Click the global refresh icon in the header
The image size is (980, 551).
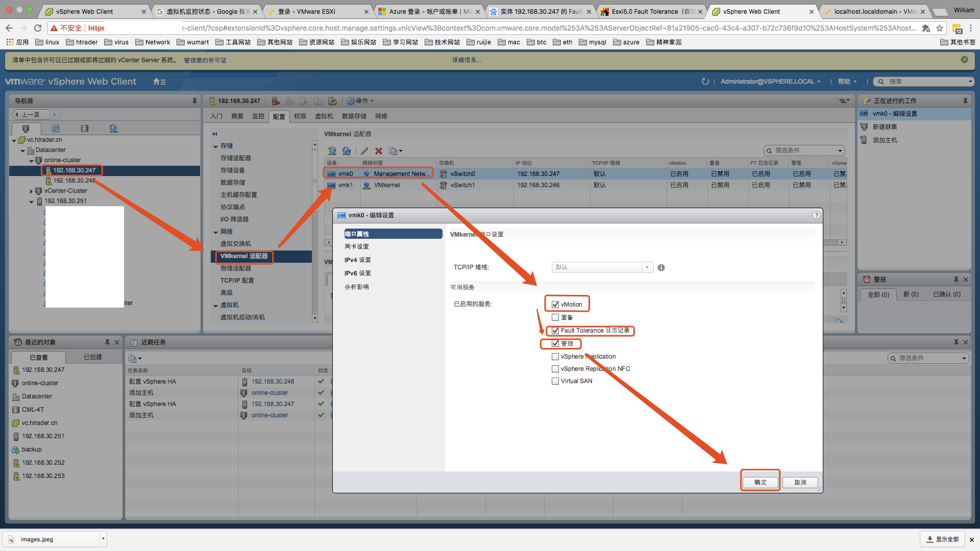[705, 82]
